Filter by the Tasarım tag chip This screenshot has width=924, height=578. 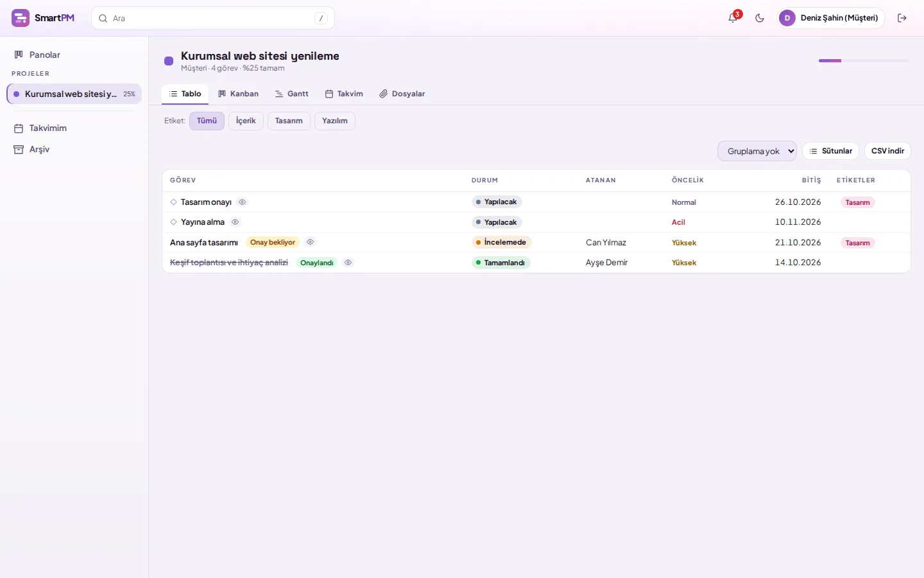click(x=289, y=121)
